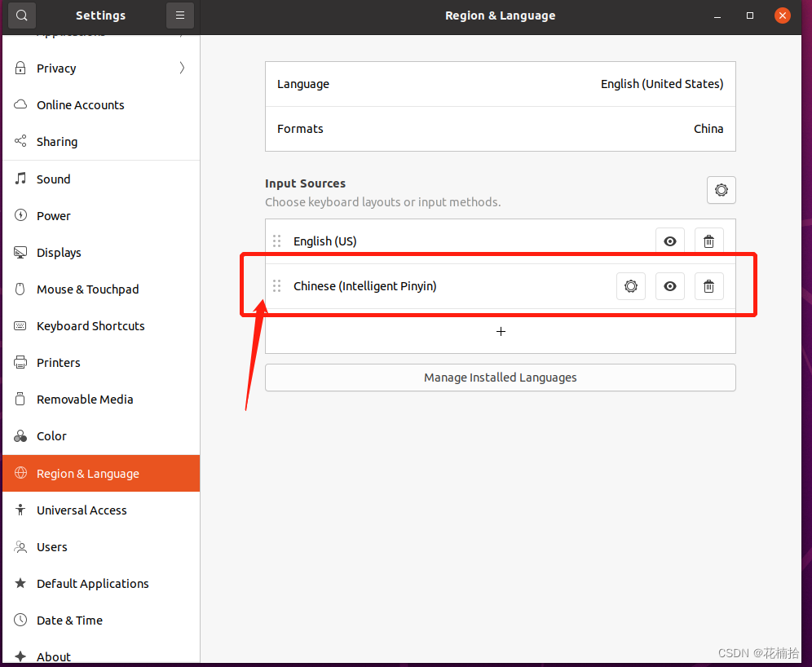Open Power settings
Screen dimensions: 812x667
(101, 216)
